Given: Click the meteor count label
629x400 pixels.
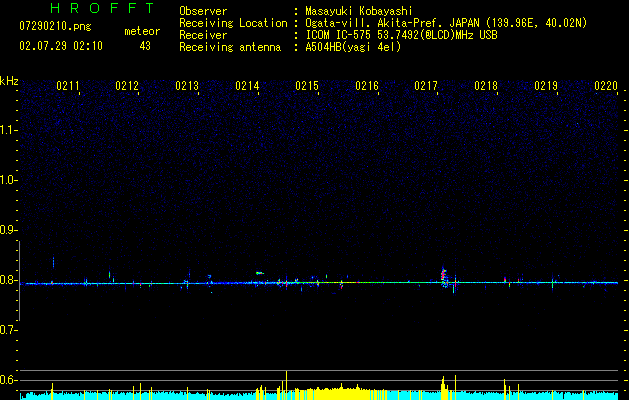Looking at the screenshot, I should pyautogui.click(x=142, y=31).
